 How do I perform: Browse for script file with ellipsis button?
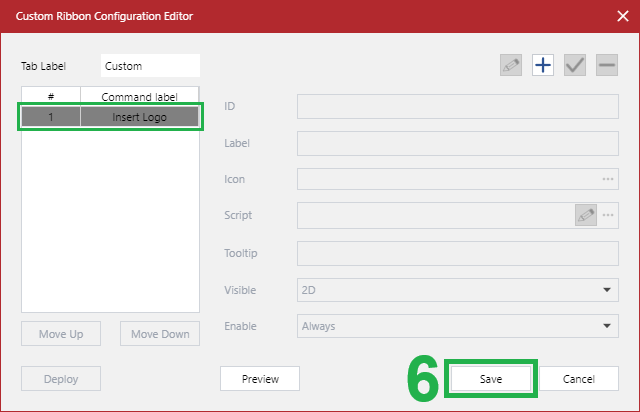[607, 215]
